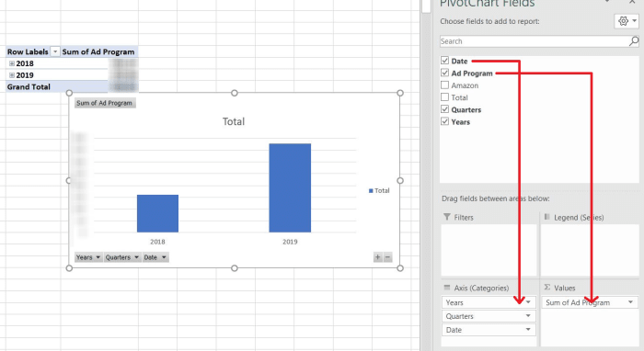Uncheck the Ad Program field checkbox
Screen dimensions: 644x351
[x=444, y=73]
